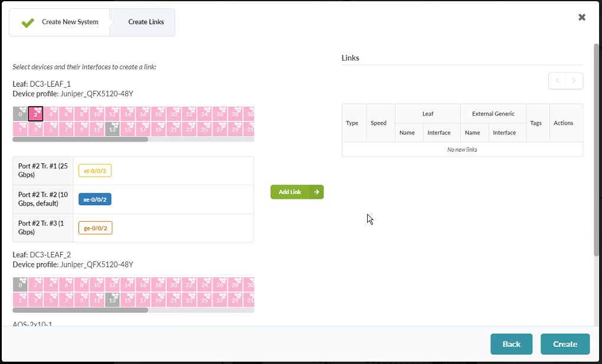Select port 2 on DC3-LEAF_1
This screenshot has height=364, width=602.
[35, 114]
